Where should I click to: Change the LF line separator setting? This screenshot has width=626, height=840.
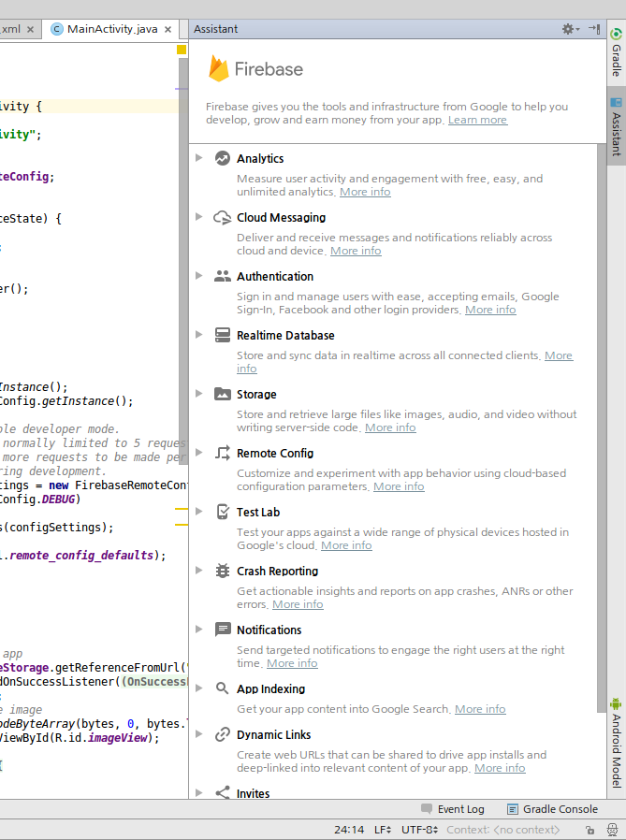point(383,830)
